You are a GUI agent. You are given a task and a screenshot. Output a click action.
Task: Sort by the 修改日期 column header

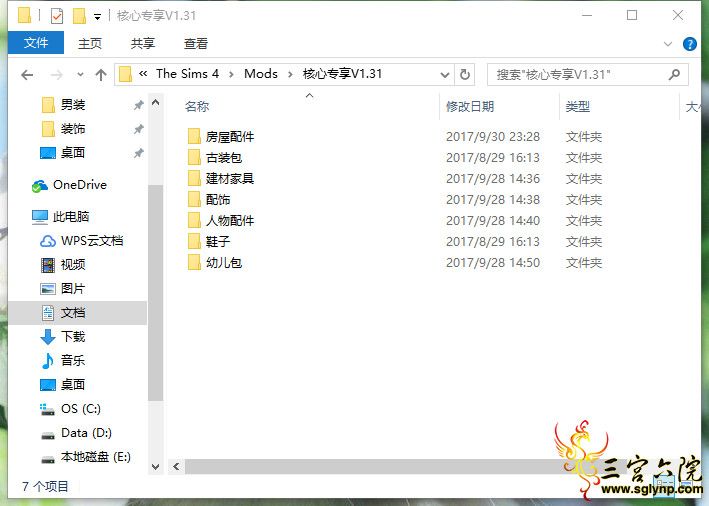click(x=470, y=107)
